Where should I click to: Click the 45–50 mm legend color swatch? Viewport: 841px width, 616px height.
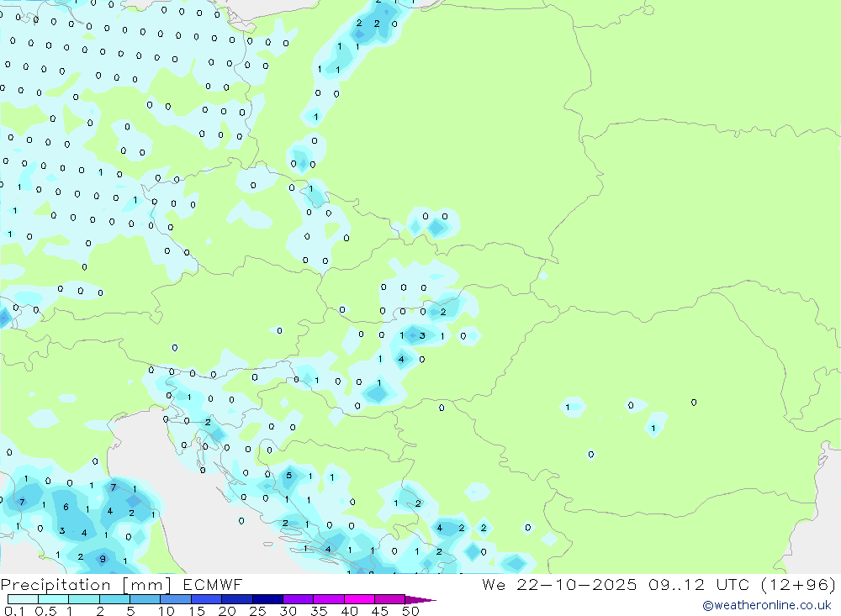click(389, 599)
